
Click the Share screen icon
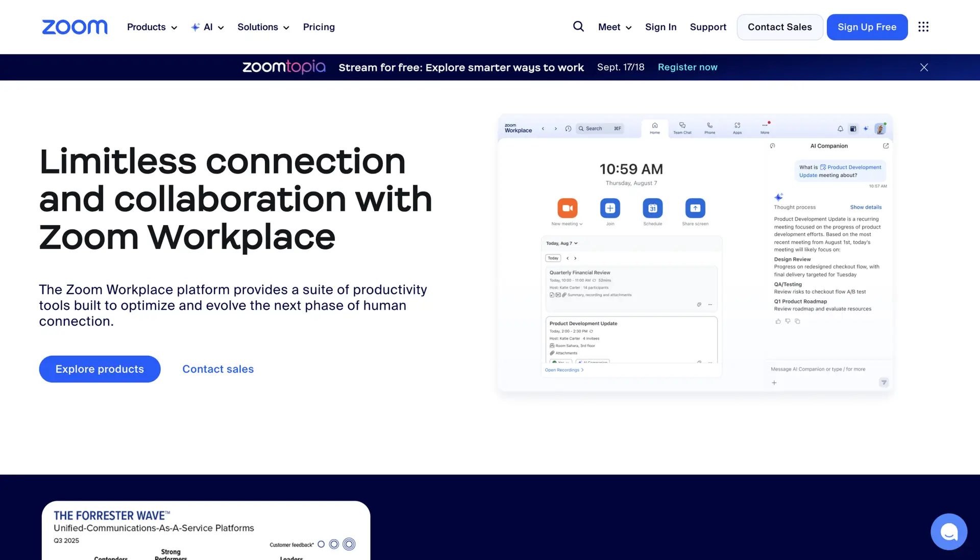point(695,208)
